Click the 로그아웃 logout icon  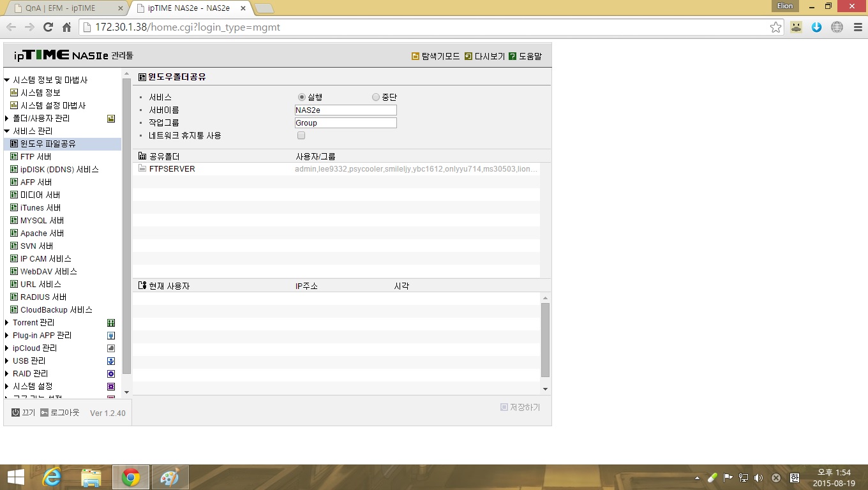coord(44,413)
